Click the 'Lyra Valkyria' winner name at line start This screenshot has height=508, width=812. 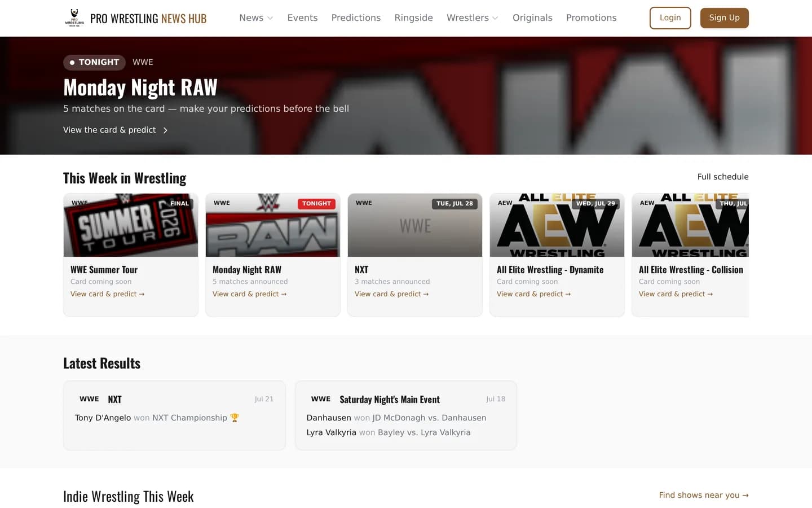click(x=332, y=432)
